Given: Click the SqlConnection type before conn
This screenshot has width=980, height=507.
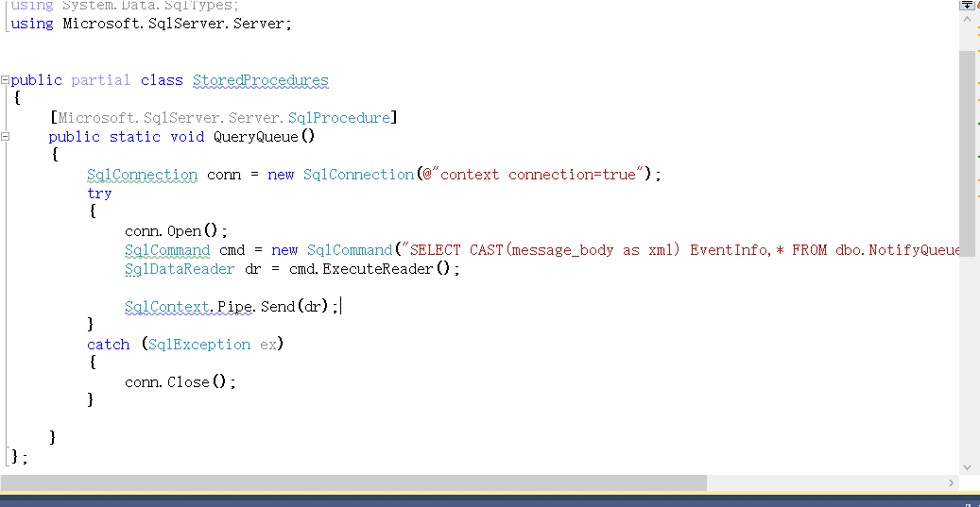Looking at the screenshot, I should (x=143, y=175).
